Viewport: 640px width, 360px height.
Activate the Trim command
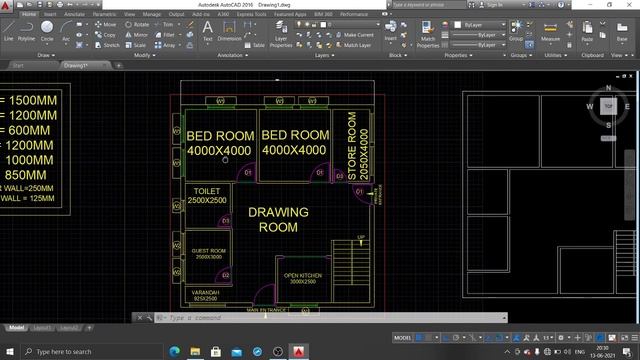(164, 24)
